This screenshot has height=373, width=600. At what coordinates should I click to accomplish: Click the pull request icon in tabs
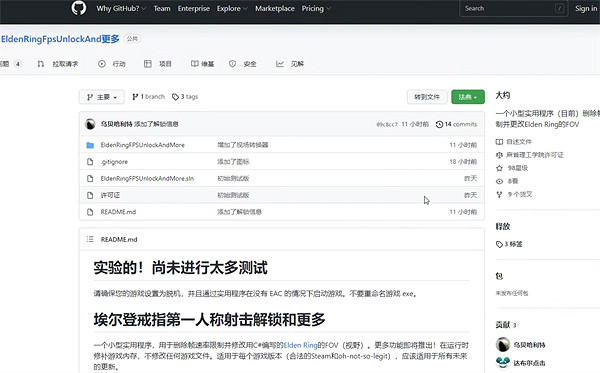[41, 64]
